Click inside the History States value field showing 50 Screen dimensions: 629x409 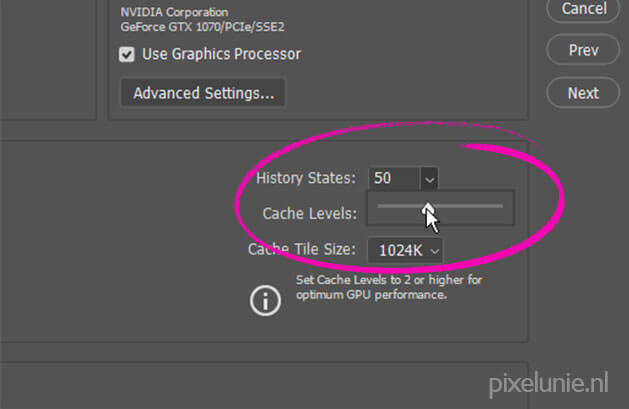(394, 178)
